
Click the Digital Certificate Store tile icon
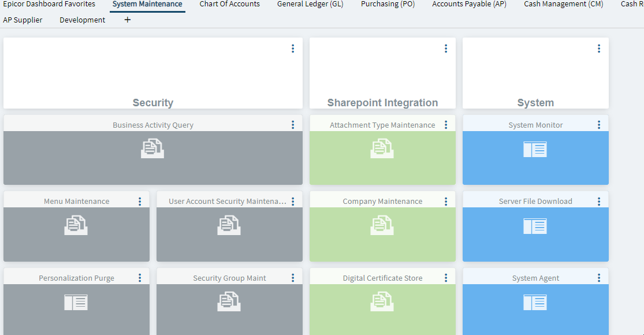382,301
